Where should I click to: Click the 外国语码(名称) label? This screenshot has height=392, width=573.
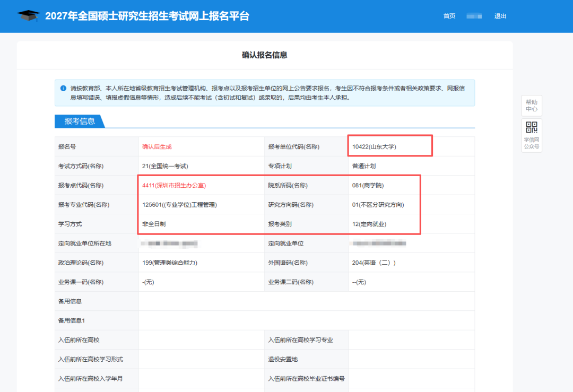[x=288, y=263]
